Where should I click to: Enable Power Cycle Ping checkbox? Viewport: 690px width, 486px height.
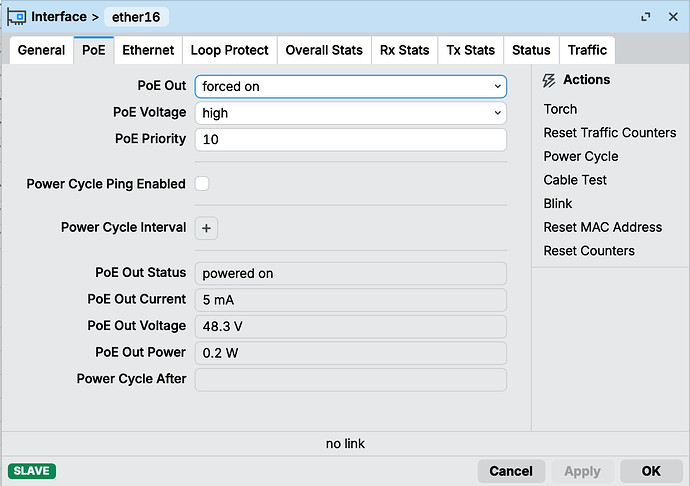pyautogui.click(x=202, y=184)
